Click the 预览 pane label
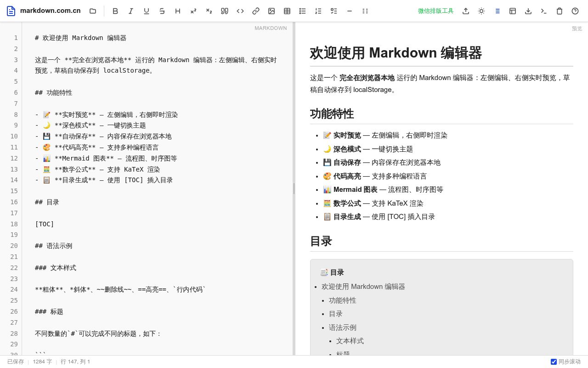Image resolution: width=588 pixels, height=368 pixels. coord(577,29)
